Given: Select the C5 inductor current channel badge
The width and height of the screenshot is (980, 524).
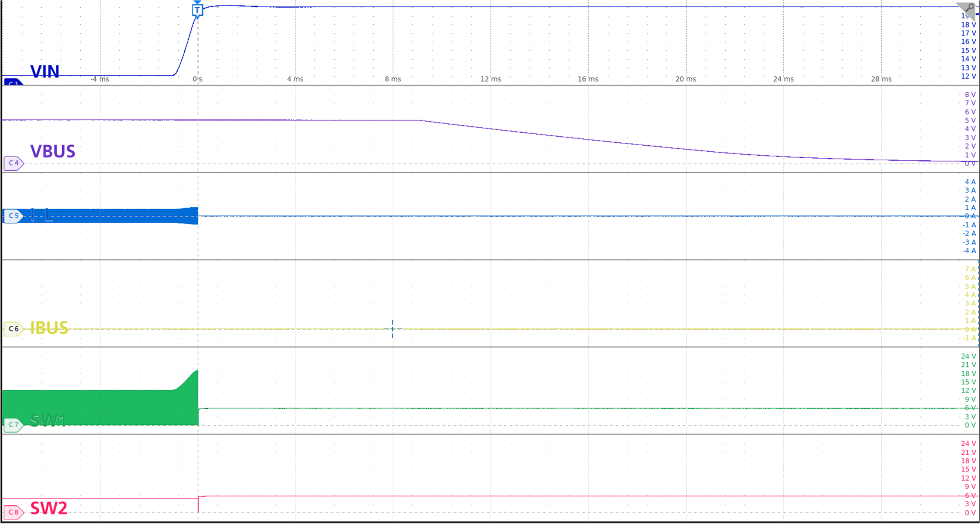Looking at the screenshot, I should pyautogui.click(x=13, y=216).
